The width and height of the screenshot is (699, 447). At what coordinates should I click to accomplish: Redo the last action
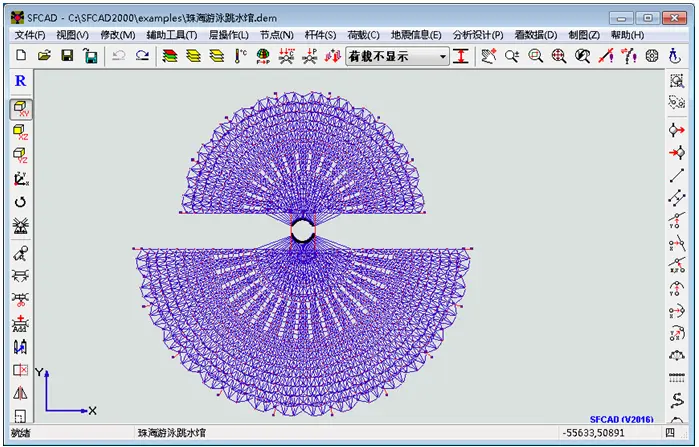tap(142, 56)
